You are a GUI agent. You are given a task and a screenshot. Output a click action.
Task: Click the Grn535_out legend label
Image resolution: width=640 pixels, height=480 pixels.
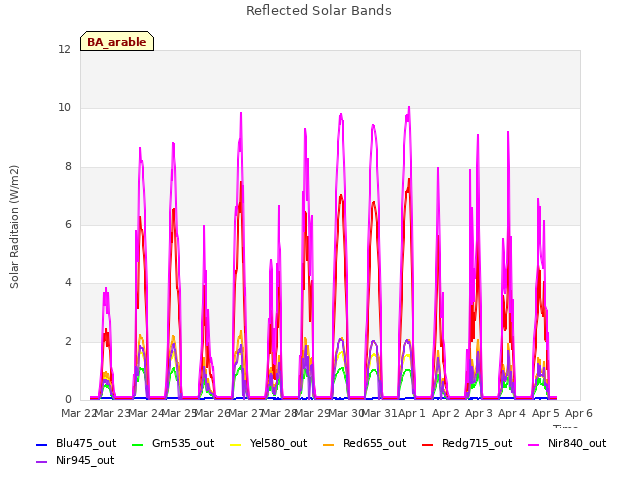pyautogui.click(x=183, y=443)
